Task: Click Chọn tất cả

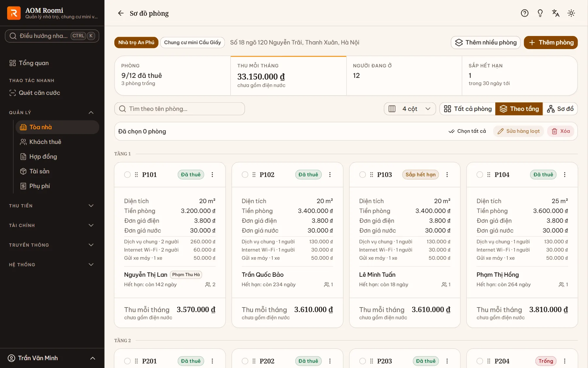Action: click(x=467, y=131)
